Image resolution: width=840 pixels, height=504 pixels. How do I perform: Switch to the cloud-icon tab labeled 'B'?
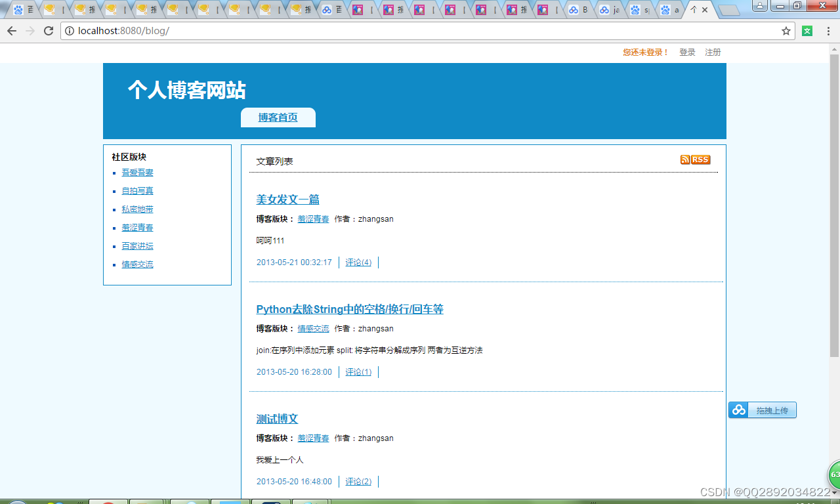[579, 10]
